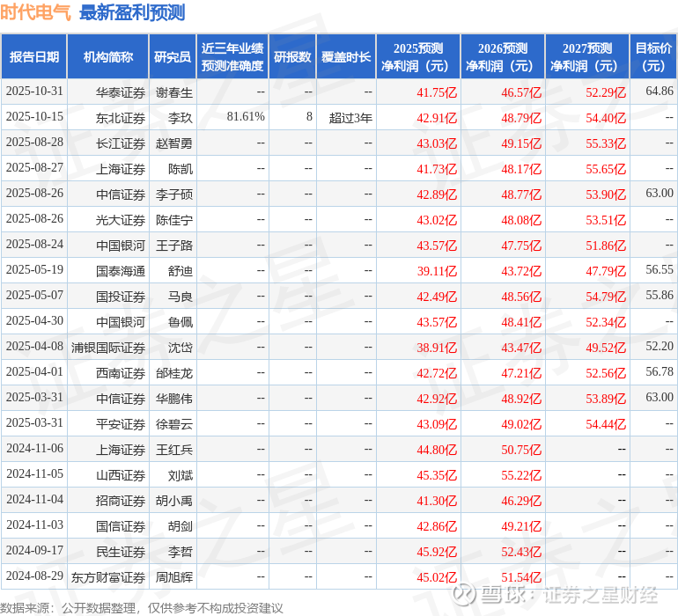Image resolution: width=678 pixels, height=616 pixels.
Task: Click the date 2024-08-29
Action: tap(34, 576)
